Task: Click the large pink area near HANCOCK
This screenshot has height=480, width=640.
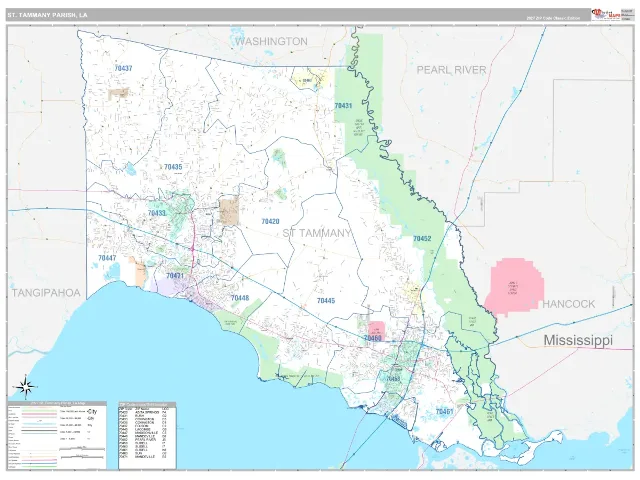Action: pos(514,287)
